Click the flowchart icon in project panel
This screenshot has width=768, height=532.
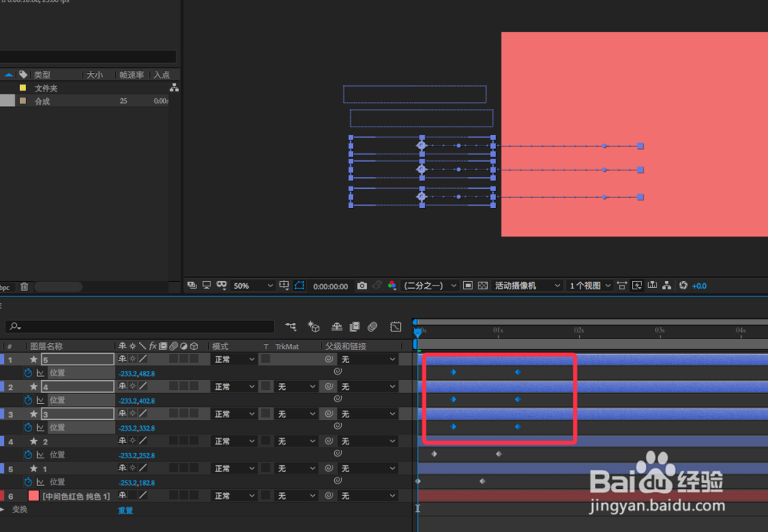174,88
